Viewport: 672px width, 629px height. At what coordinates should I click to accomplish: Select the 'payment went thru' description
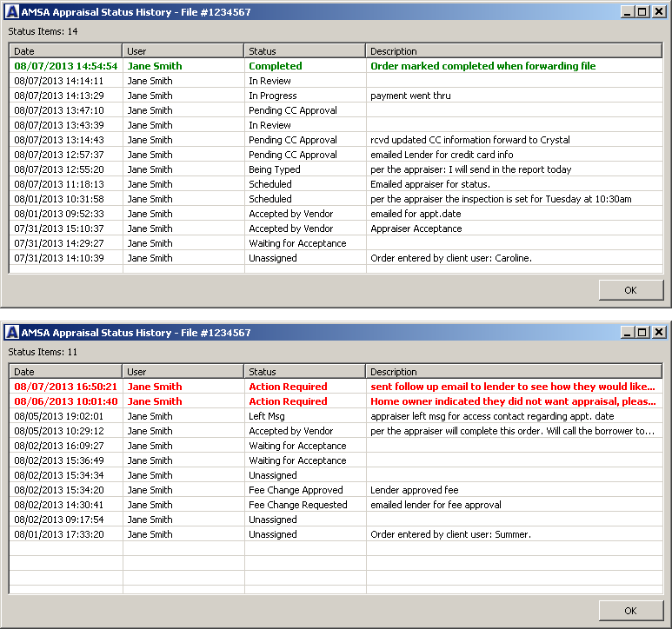tap(410, 96)
